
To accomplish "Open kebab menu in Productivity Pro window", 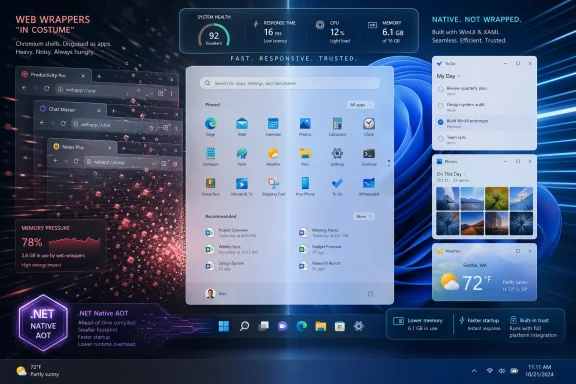I will point(171,93).
